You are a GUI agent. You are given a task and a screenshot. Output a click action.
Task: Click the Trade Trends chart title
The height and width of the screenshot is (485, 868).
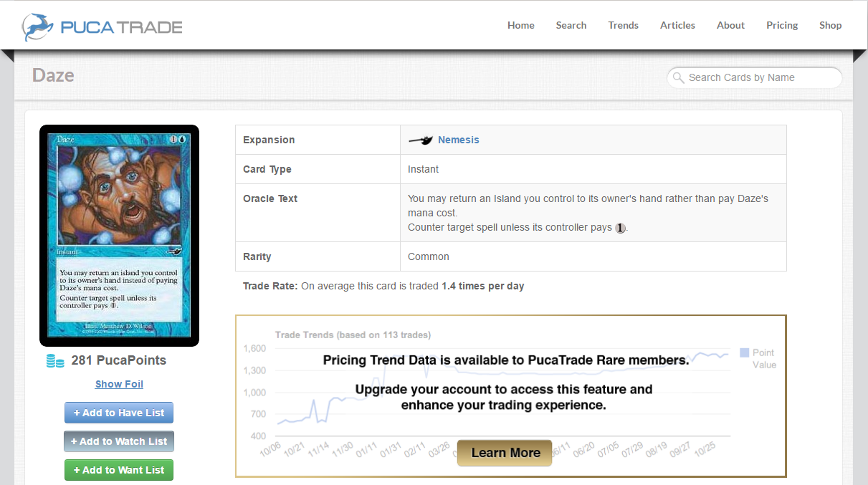[x=353, y=335]
